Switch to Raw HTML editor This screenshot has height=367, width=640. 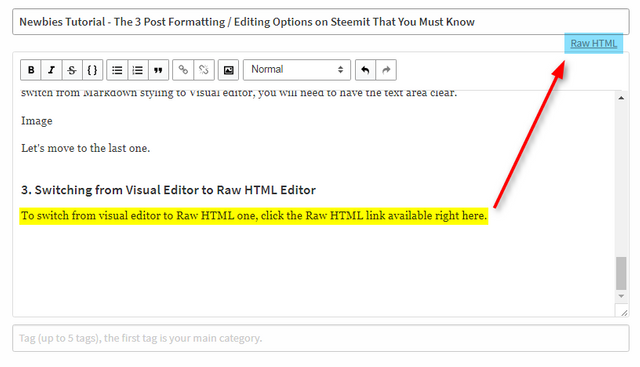pos(593,43)
